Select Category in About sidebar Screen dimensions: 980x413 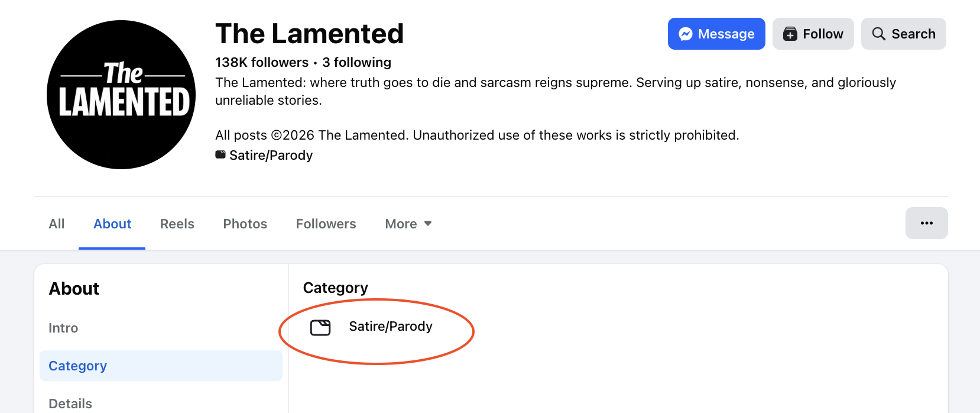78,366
